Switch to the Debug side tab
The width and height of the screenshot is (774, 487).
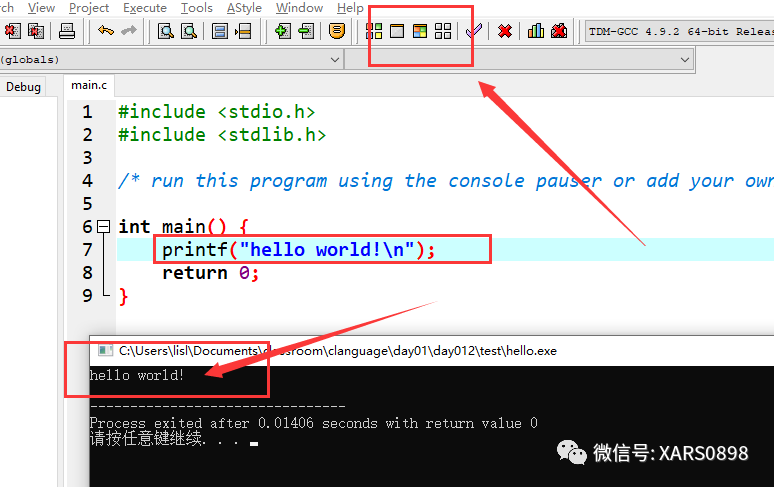pyautogui.click(x=23, y=87)
